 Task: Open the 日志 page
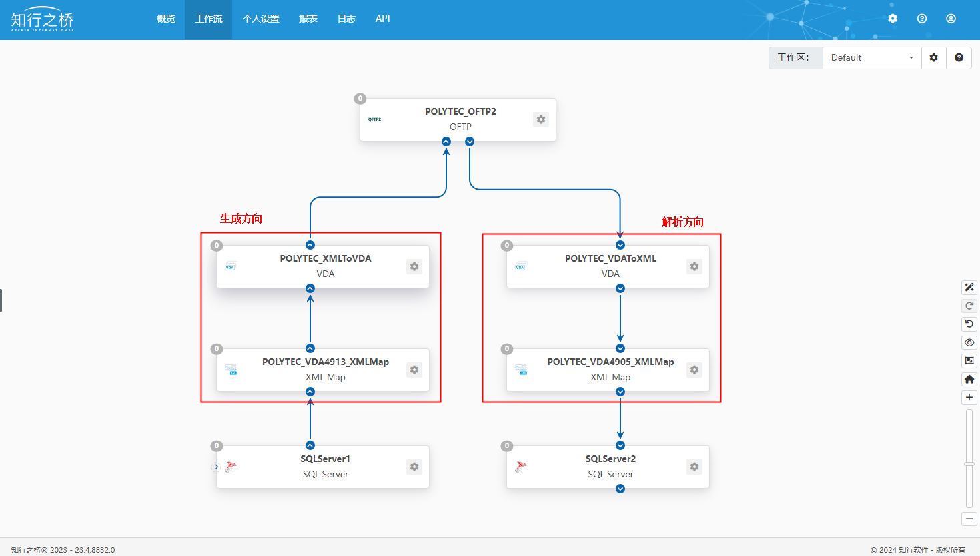click(346, 19)
